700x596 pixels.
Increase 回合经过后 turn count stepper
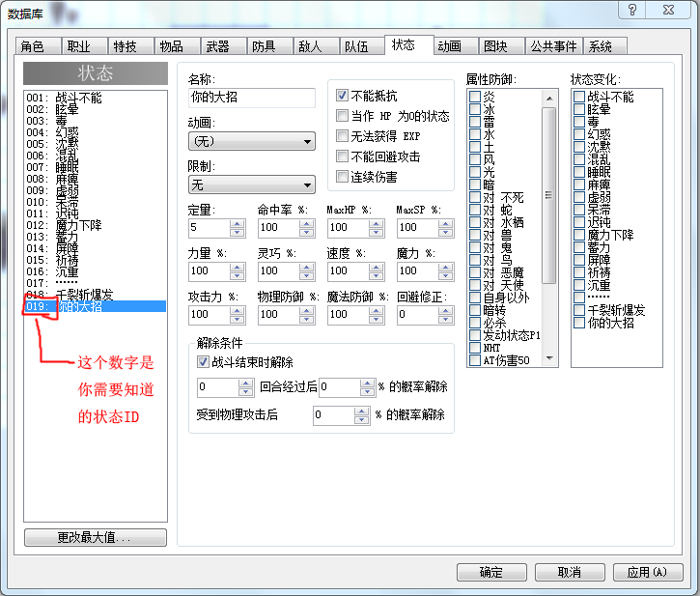coord(245,383)
